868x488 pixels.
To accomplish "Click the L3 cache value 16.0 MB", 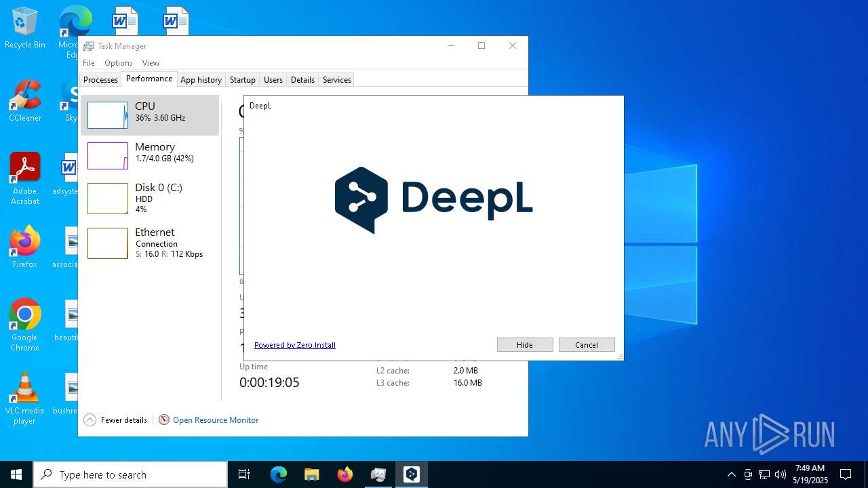I will coord(468,383).
